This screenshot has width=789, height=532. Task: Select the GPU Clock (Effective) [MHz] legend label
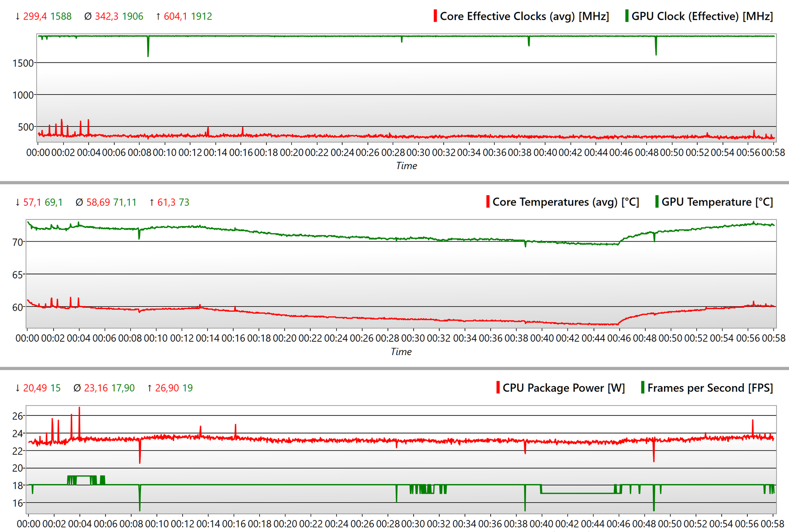[702, 16]
